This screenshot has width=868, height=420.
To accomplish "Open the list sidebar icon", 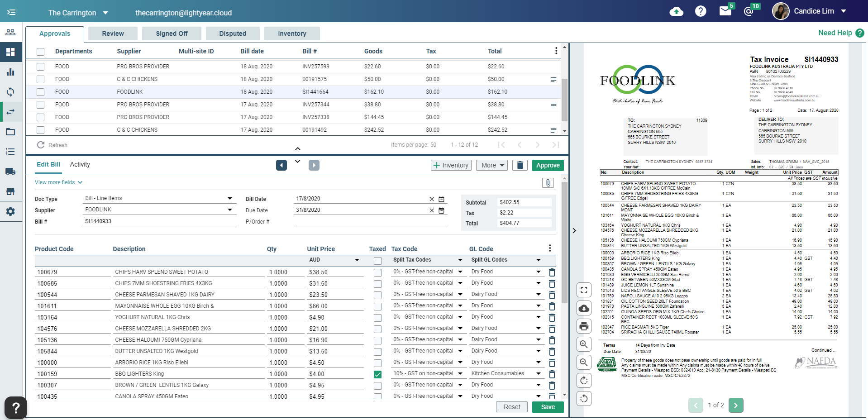I will [10, 152].
